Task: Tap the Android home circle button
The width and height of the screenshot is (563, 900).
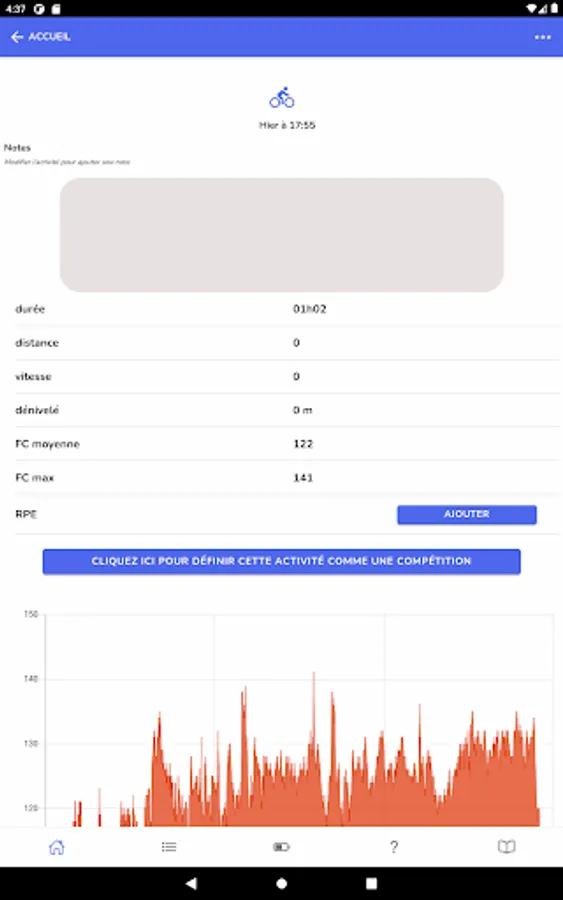Action: click(281, 883)
